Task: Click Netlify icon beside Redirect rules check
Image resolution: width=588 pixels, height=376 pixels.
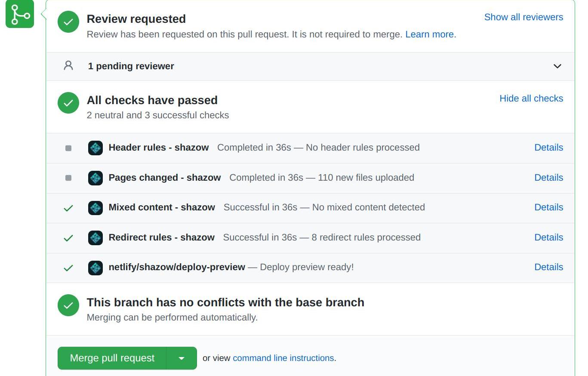Action: 95,238
